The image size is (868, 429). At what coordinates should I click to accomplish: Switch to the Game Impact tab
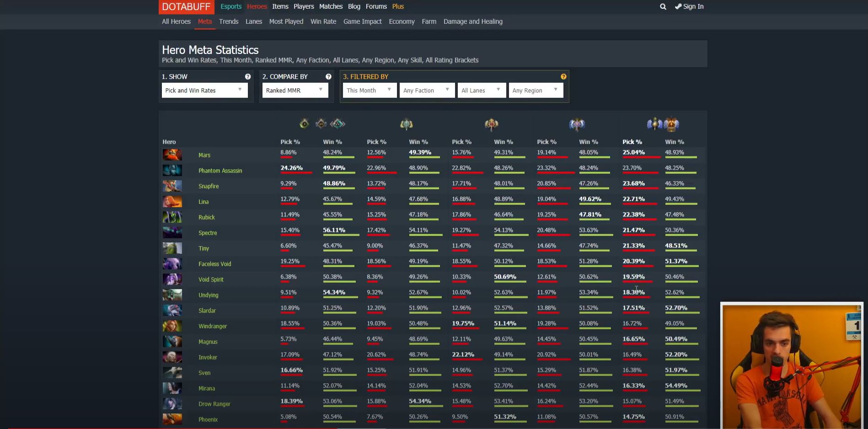point(363,21)
